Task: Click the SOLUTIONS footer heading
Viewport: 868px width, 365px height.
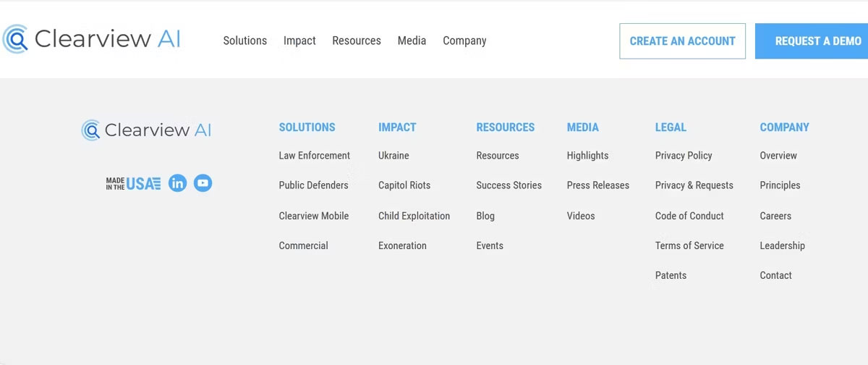Action: coord(307,127)
